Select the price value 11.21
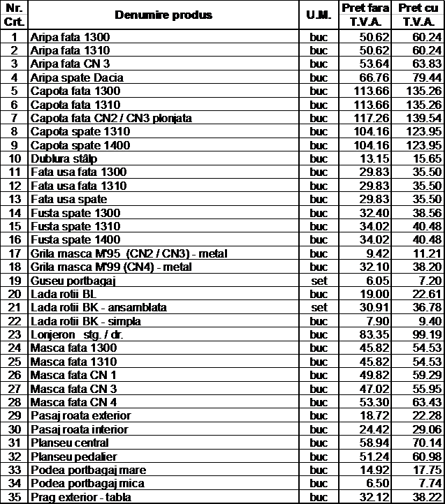Viewport: 445px width, 504px height. (x=427, y=253)
